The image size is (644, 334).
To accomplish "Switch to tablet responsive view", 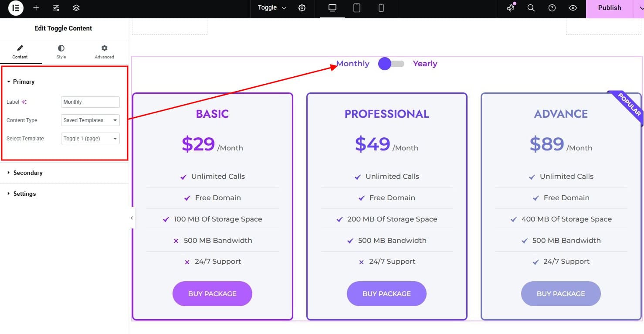I will pyautogui.click(x=357, y=8).
